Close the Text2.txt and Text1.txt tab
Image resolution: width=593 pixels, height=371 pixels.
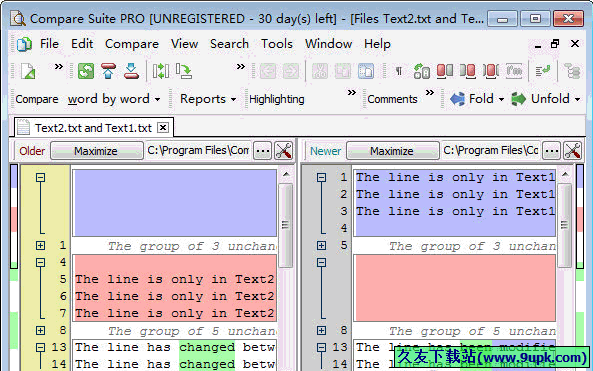pos(163,128)
